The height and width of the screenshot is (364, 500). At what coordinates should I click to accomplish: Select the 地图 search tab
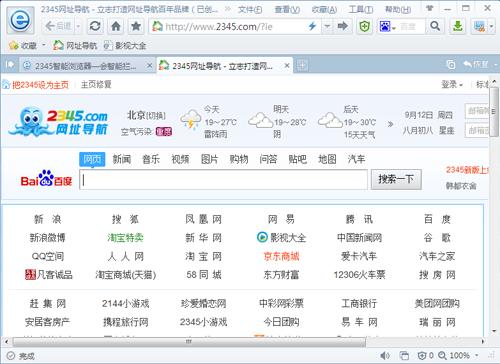(x=327, y=159)
